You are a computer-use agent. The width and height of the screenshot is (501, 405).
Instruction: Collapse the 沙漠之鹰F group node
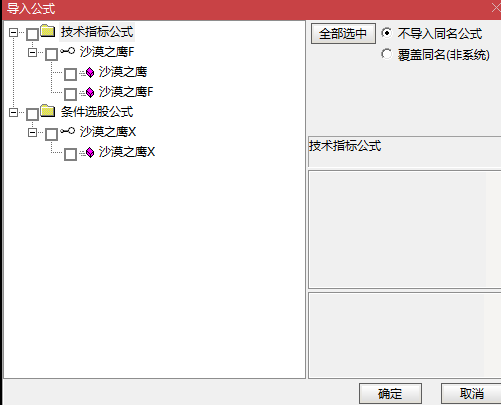(x=32, y=52)
